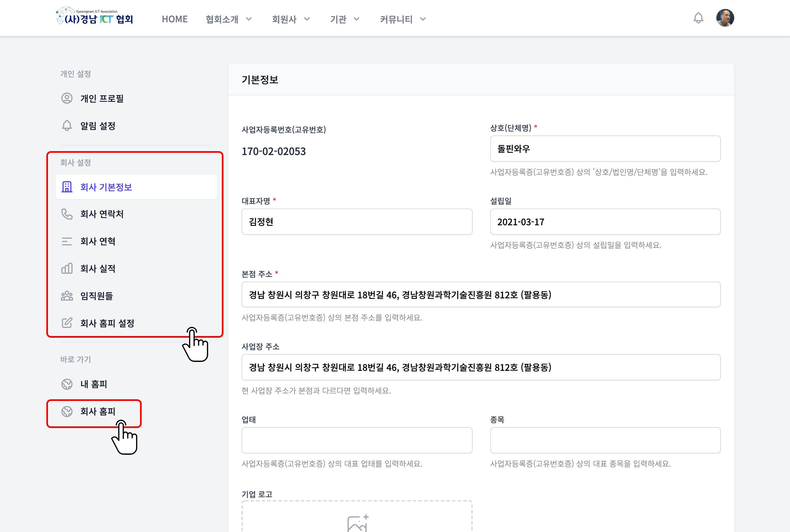The width and height of the screenshot is (790, 532).
Task: Click the 사업장 주소 input field
Action: click(481, 367)
